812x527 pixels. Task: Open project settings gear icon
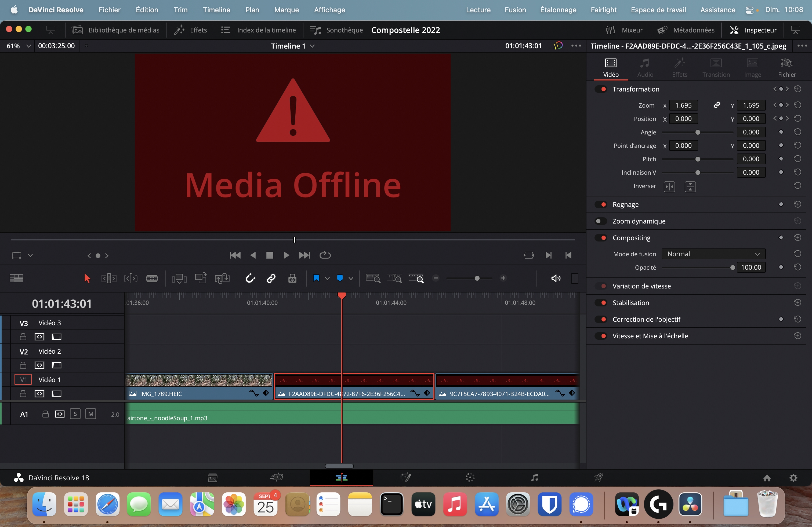(793, 478)
